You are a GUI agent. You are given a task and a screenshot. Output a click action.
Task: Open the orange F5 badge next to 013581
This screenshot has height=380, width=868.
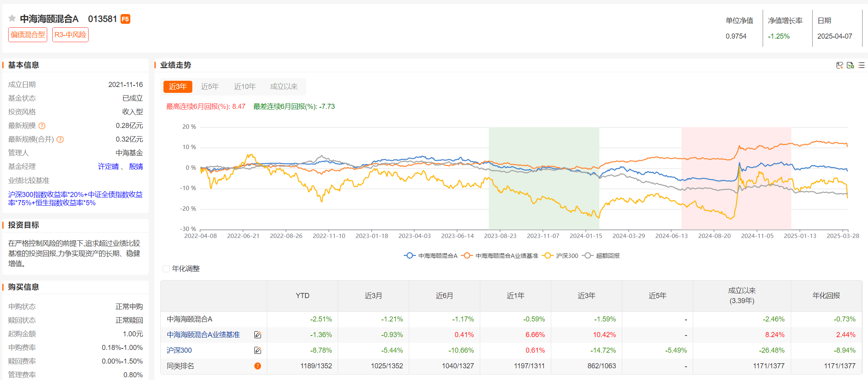125,19
